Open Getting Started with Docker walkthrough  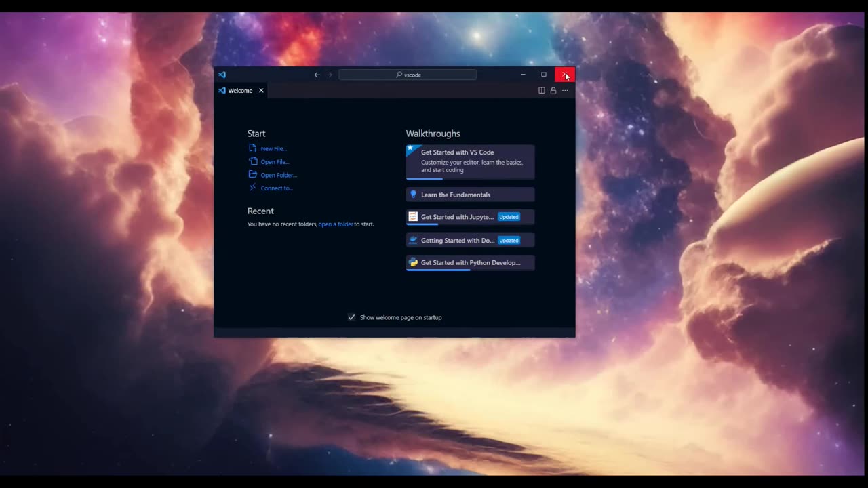[470, 240]
